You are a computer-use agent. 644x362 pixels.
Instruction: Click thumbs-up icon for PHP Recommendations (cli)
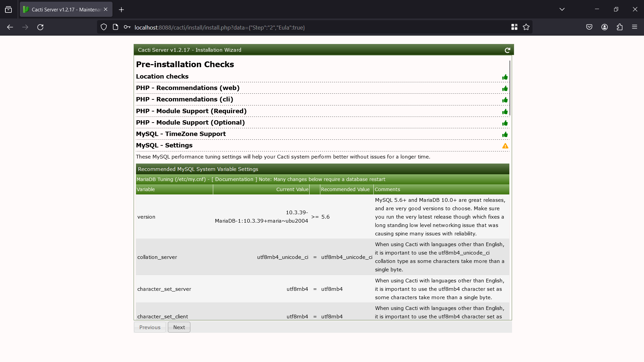click(505, 100)
